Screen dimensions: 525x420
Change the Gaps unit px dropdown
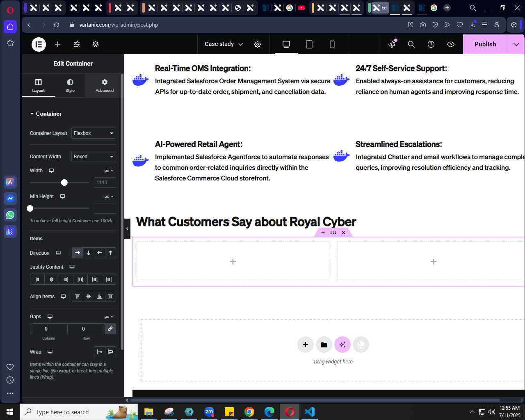[x=109, y=317]
